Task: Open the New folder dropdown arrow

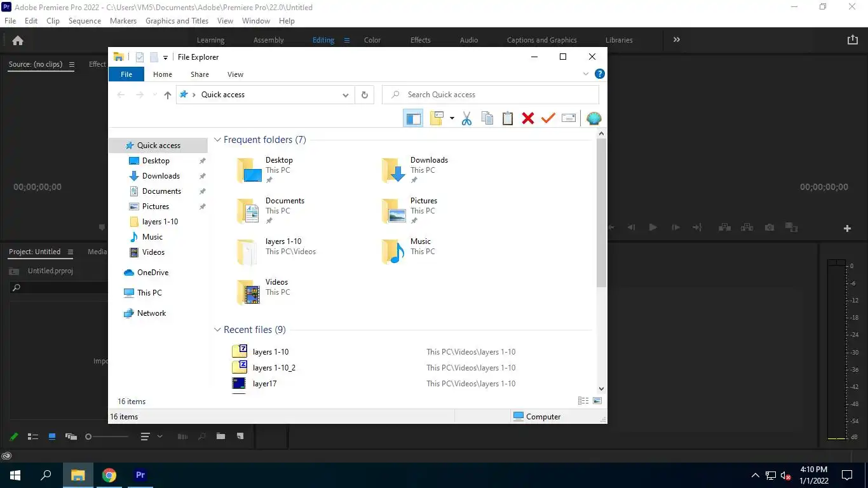Action: [x=452, y=118]
